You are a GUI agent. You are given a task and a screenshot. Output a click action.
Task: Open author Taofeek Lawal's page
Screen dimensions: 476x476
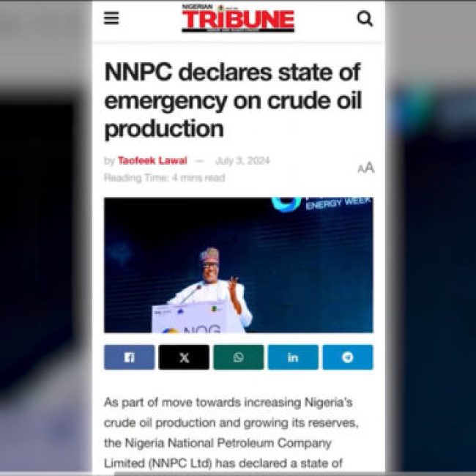click(152, 160)
